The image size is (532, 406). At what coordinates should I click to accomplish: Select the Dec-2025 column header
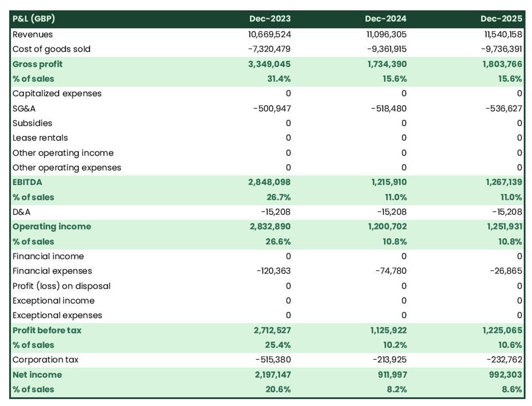click(x=502, y=19)
